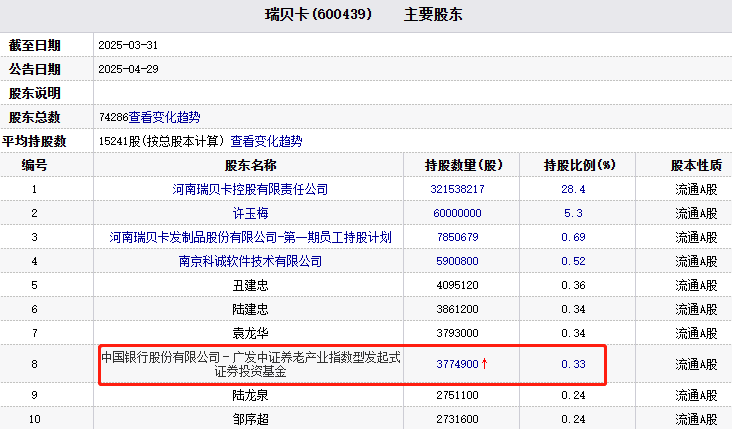Viewport: 732px width, 429px height.
Task: Select 南京科诚软件技术有限公司 link
Action: pyautogui.click(x=250, y=261)
